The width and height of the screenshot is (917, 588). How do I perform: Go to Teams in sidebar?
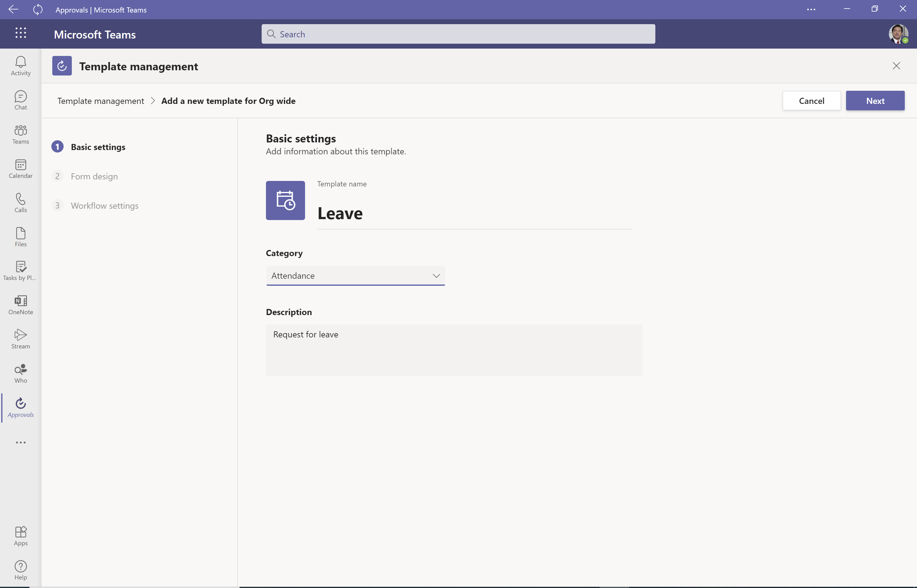coord(20,134)
